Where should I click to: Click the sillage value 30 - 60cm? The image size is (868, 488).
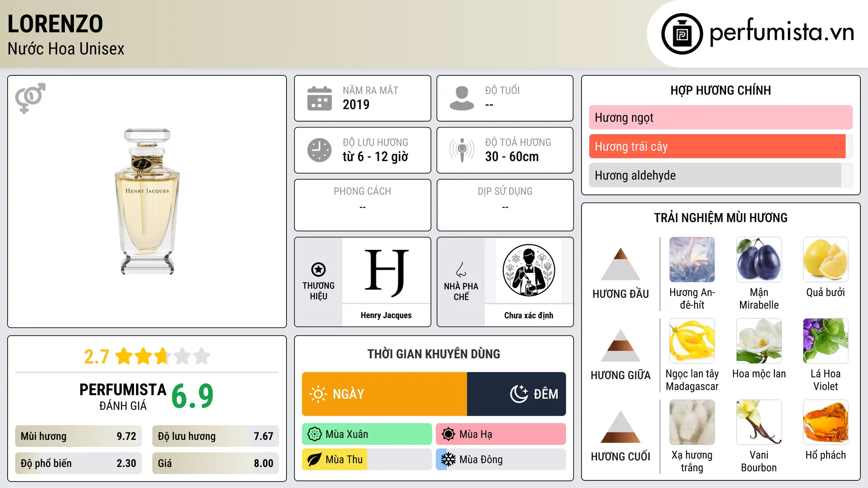click(x=512, y=157)
